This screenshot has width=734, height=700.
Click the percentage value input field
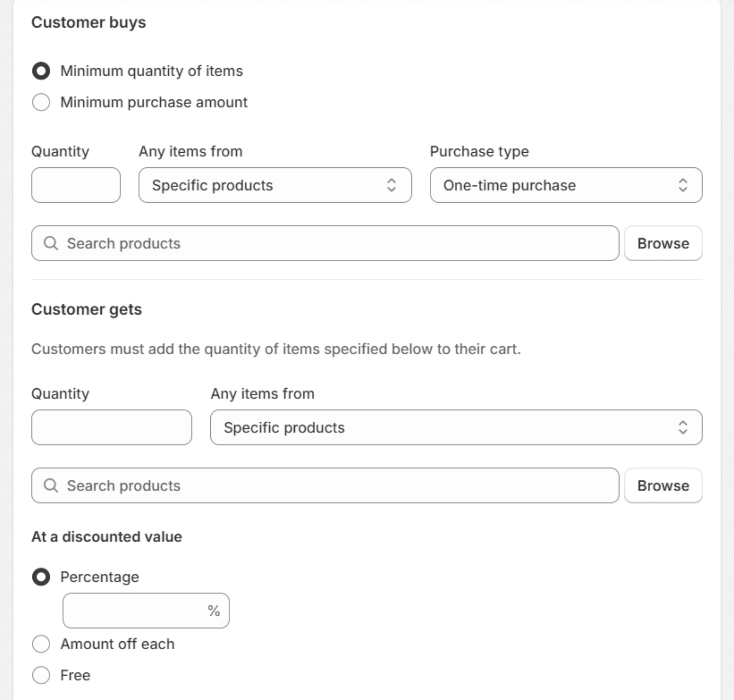134,610
